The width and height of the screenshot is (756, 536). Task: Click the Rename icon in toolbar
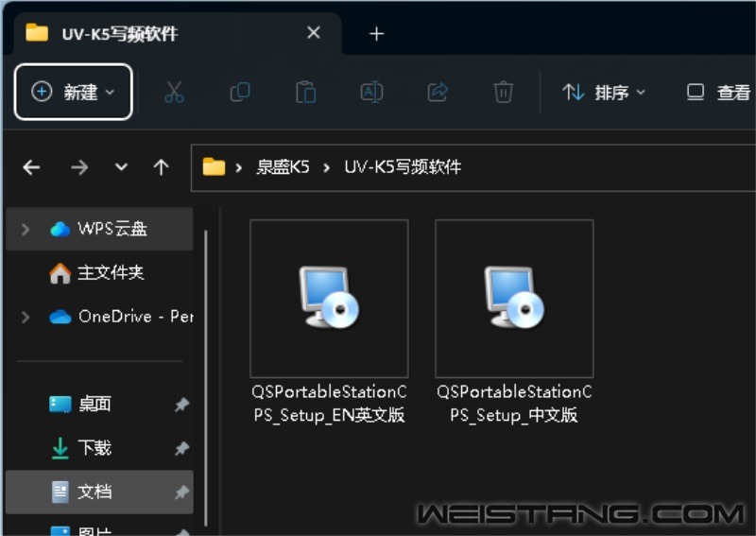tap(371, 92)
